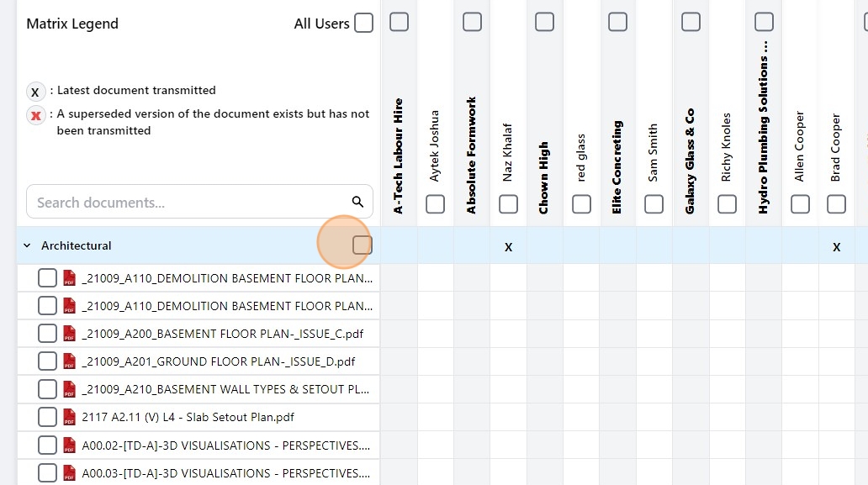Click PDF icon for A00.02 3D Visualisations
868x485 pixels.
[x=70, y=445]
